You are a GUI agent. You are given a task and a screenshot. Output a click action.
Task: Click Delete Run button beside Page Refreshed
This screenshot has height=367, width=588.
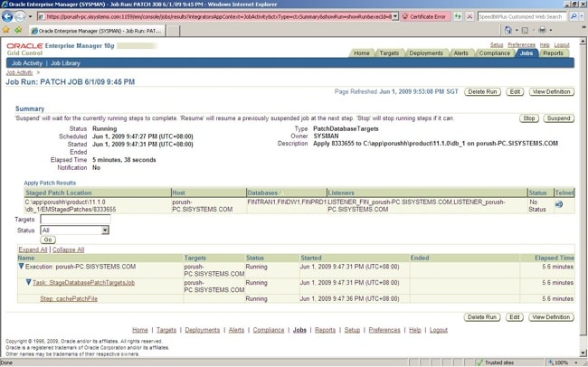click(x=482, y=91)
